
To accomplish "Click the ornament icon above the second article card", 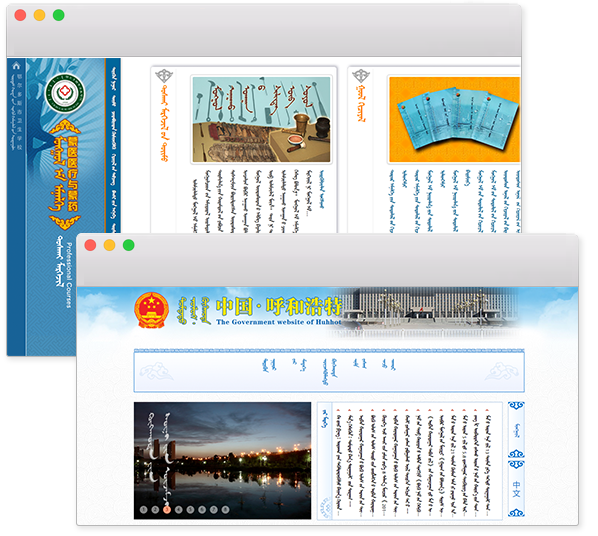I will [360, 75].
